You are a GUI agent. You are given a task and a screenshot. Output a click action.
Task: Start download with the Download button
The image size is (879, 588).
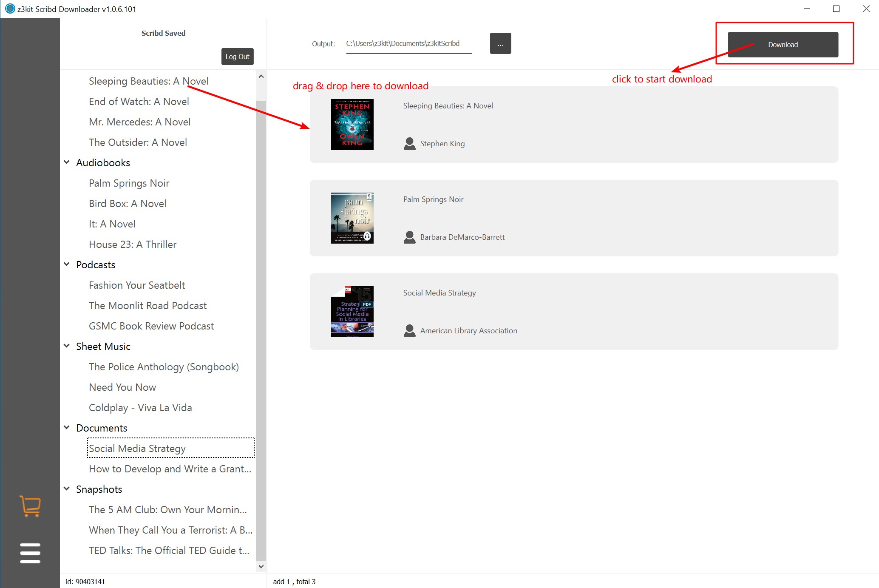pos(783,45)
